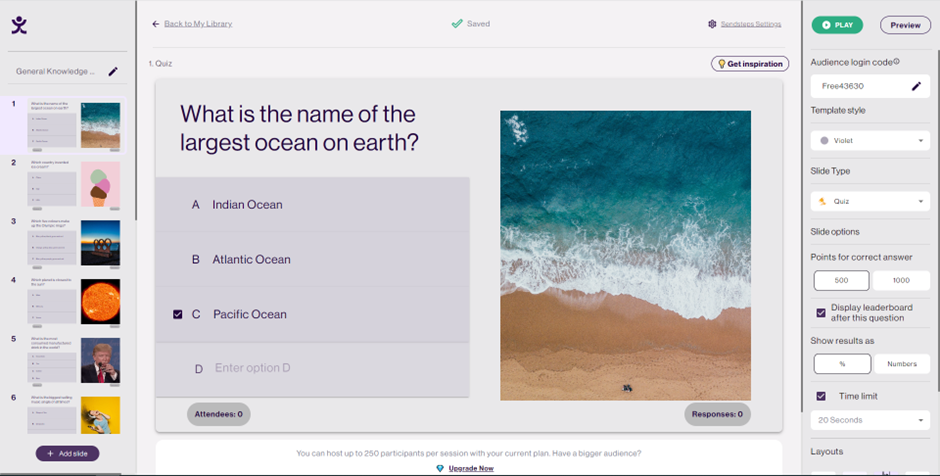Screen dimensions: 940x476
Task: Click the back arrow beside My Library
Action: tap(156, 24)
